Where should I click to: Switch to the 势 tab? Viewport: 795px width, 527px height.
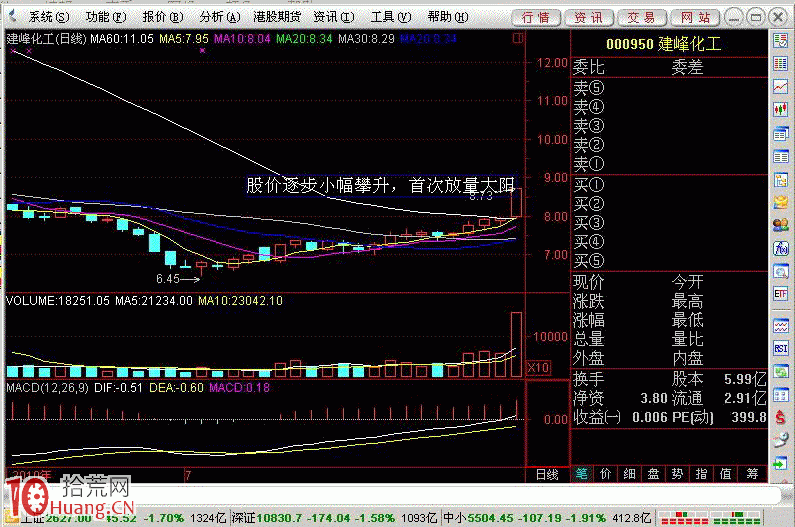(x=677, y=474)
